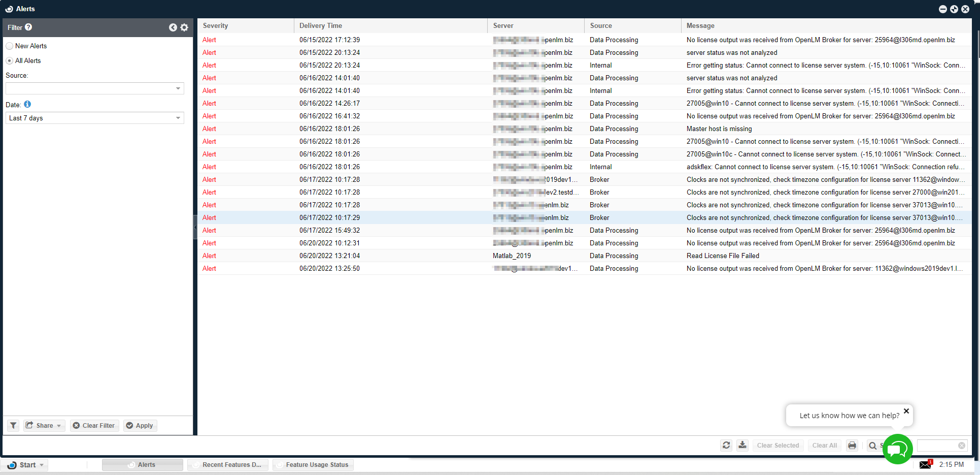This screenshot has height=475, width=980.
Task: Click the Filter help question mark
Action: [28, 27]
